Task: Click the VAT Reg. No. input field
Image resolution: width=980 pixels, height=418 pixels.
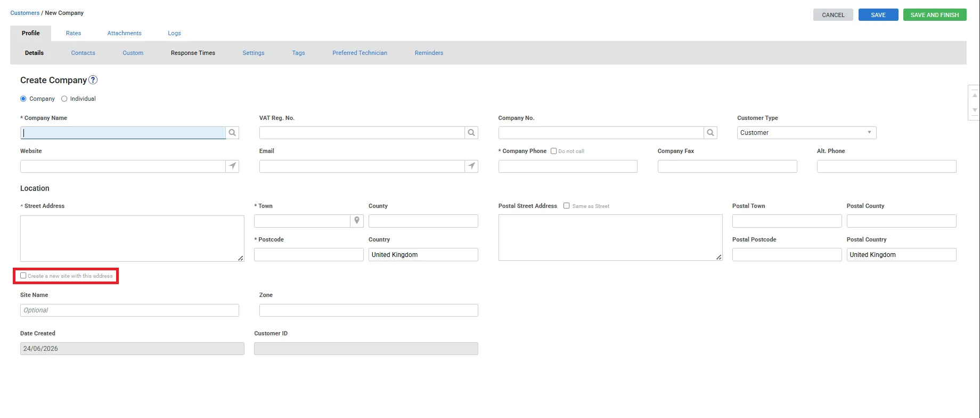Action: [x=362, y=133]
